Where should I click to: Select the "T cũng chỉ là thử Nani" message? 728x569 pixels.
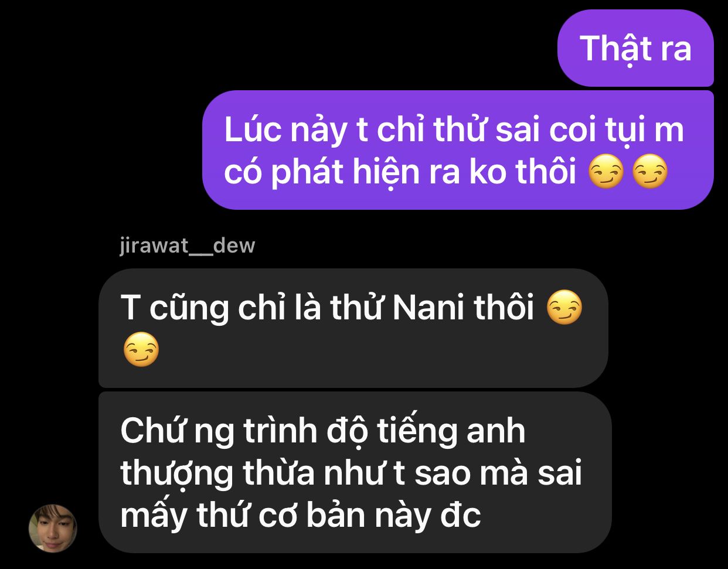353,328
